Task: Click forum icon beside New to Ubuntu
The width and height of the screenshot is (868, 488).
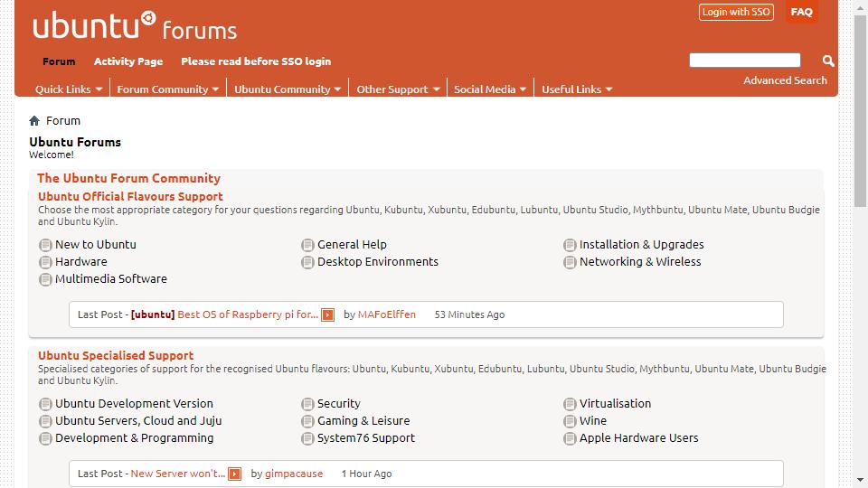Action: (x=45, y=245)
